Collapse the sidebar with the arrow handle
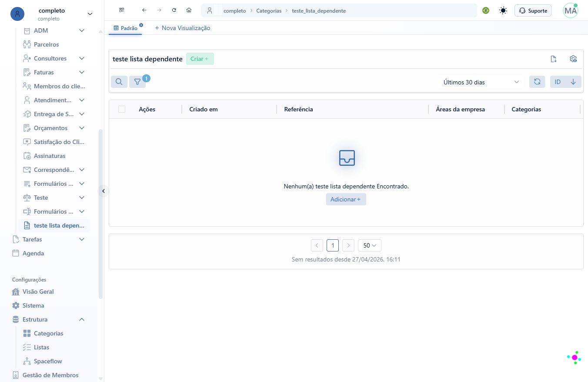The width and height of the screenshot is (588, 382). pyautogui.click(x=103, y=191)
